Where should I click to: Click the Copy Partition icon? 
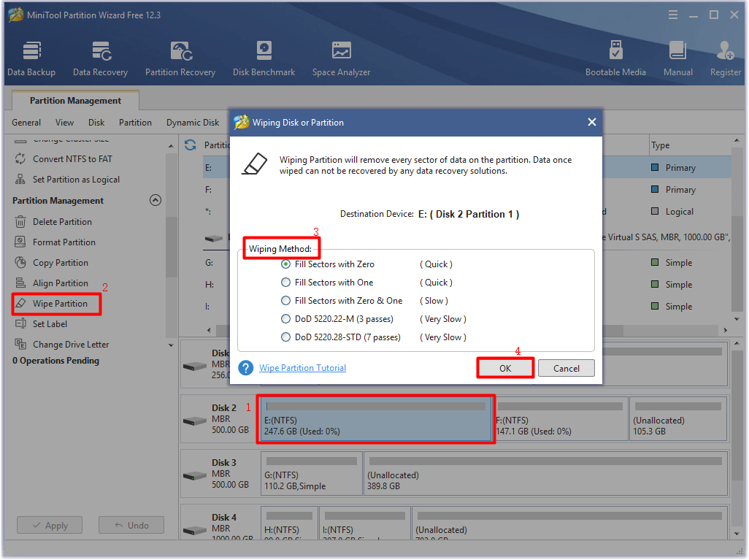20,263
